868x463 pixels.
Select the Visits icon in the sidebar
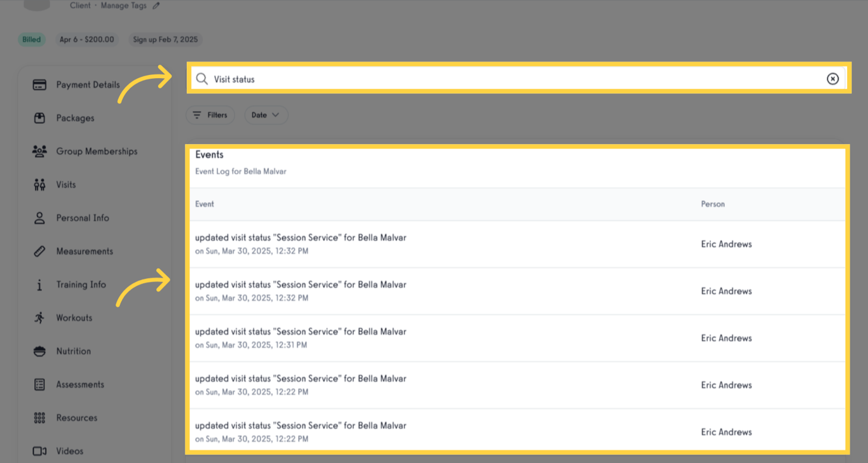coord(39,184)
